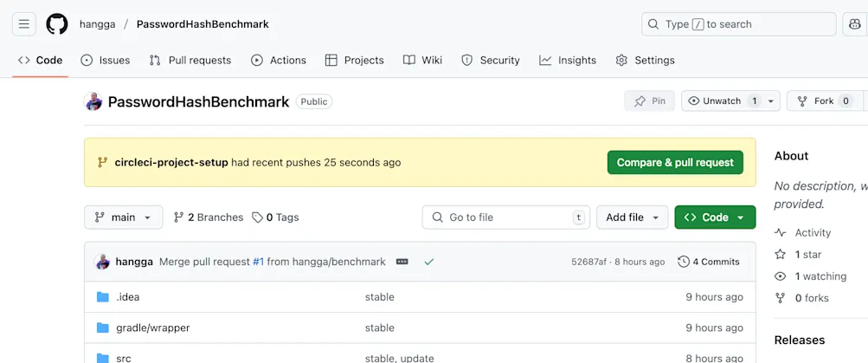Expand the Add file dropdown
Screen dimensions: 868x363
(x=633, y=217)
